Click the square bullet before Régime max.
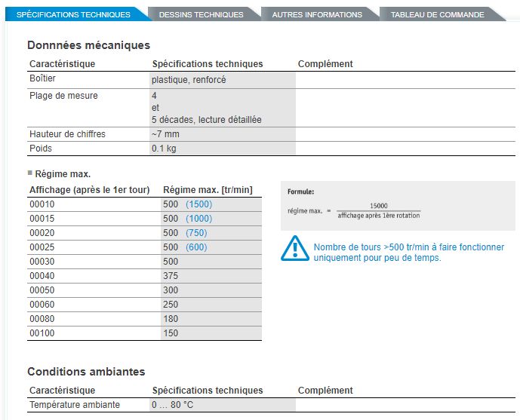The image size is (520, 420). [30, 173]
